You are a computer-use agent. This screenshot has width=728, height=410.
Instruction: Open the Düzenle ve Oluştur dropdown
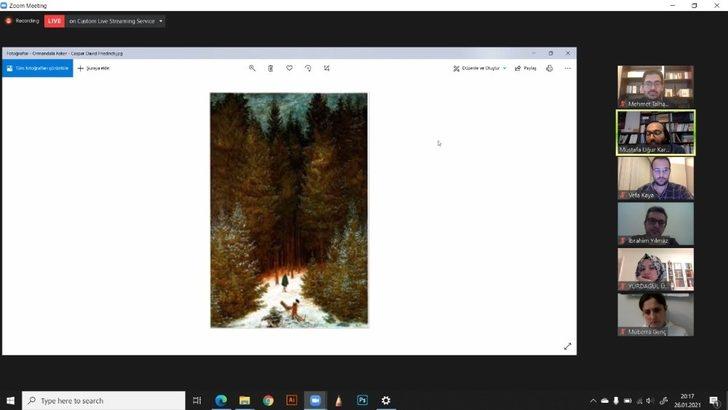tap(480, 68)
